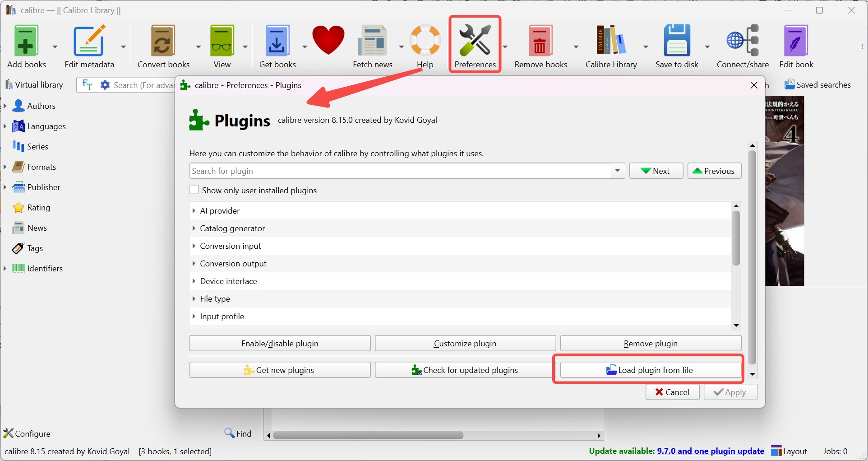Expand the Calibre Library location dropdown
The height and width of the screenshot is (461, 868).
coord(644,47)
